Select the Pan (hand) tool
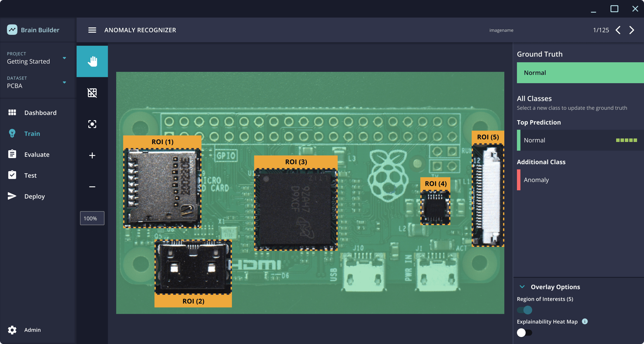644x344 pixels. pos(92,61)
